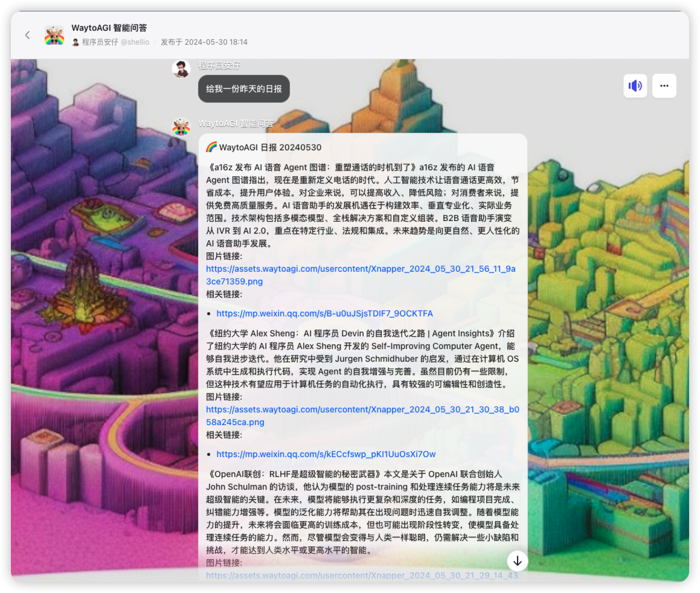Select the title WaytoAGI 智能问答 in header
Image resolution: width=700 pixels, height=593 pixels.
(109, 28)
